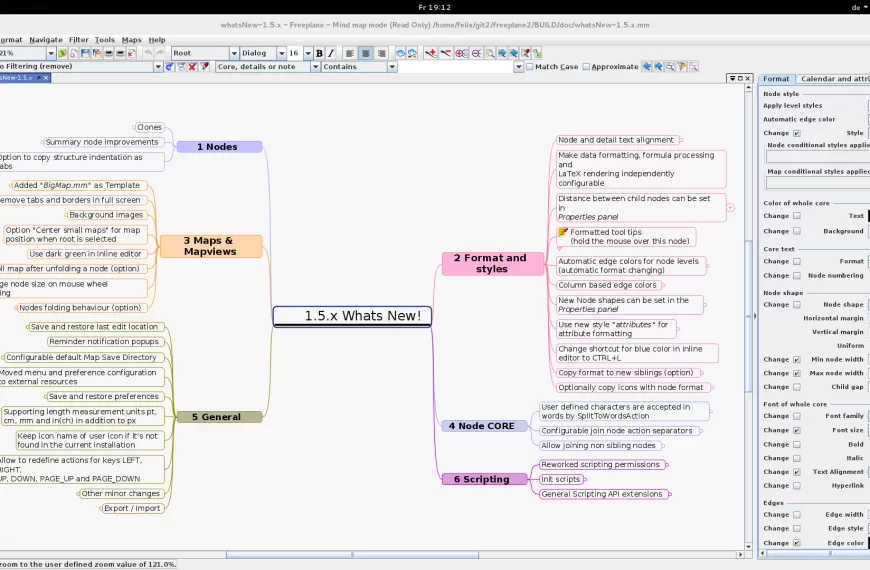870x570 pixels.
Task: Toggle Change checkbox for Node numbering
Action: pyautogui.click(x=797, y=275)
